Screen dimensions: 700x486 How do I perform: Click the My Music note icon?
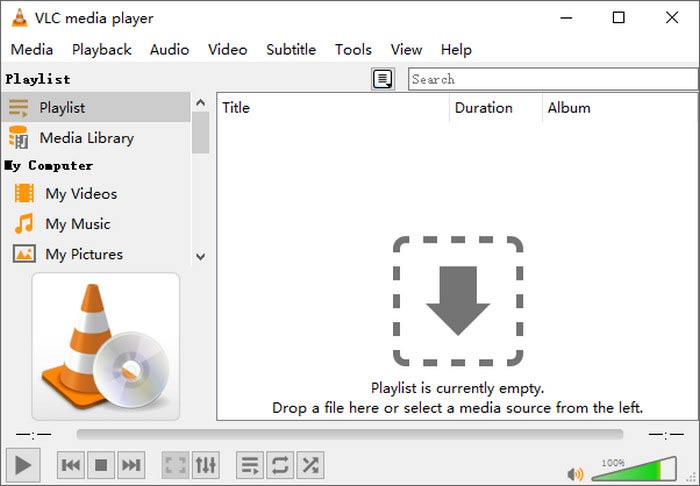tap(24, 223)
